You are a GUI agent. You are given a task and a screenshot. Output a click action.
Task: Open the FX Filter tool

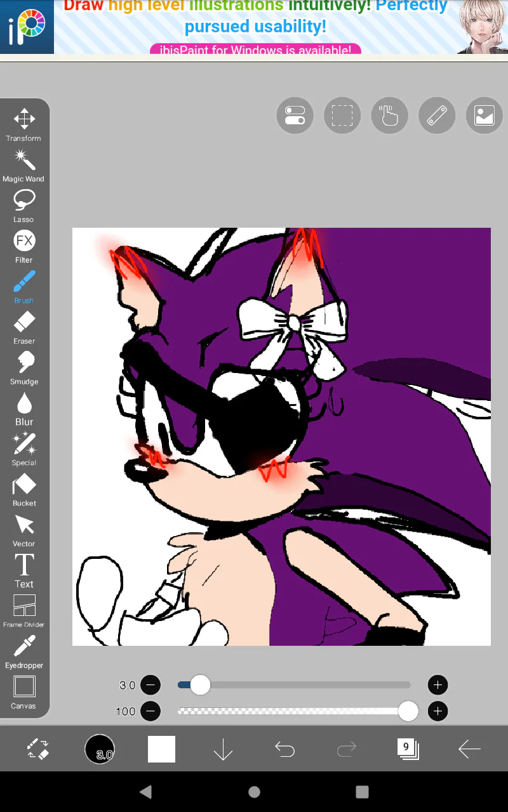pos(24,246)
